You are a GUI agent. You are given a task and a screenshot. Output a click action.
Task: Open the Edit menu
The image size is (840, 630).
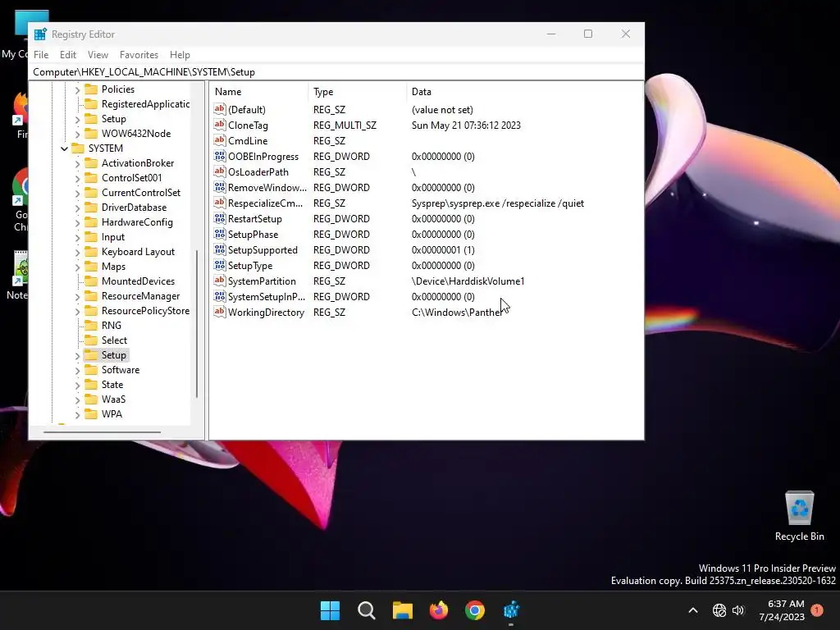(67, 55)
